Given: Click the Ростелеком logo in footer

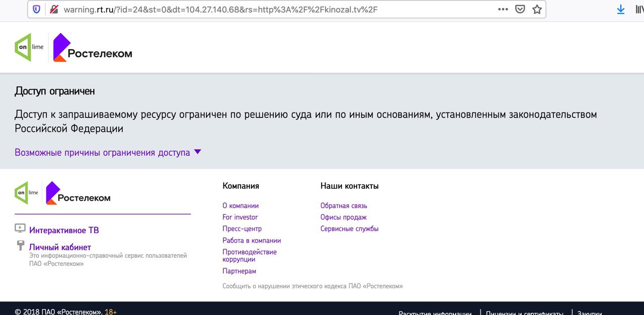Looking at the screenshot, I should [x=78, y=193].
